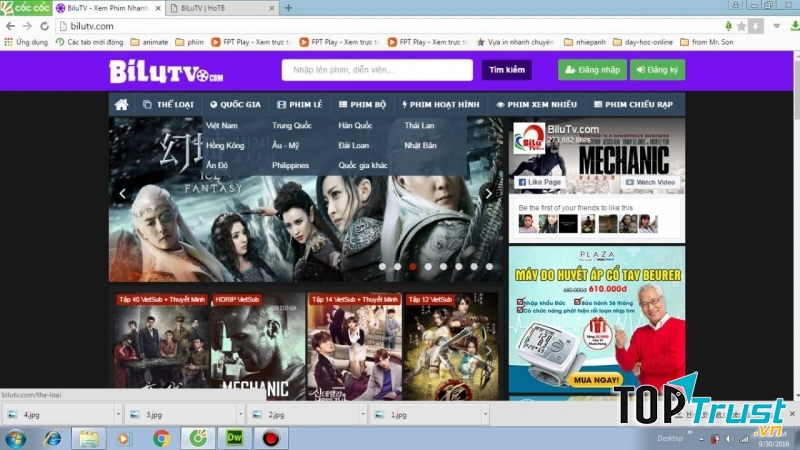Click the Facebook Like Page button

pos(540,182)
